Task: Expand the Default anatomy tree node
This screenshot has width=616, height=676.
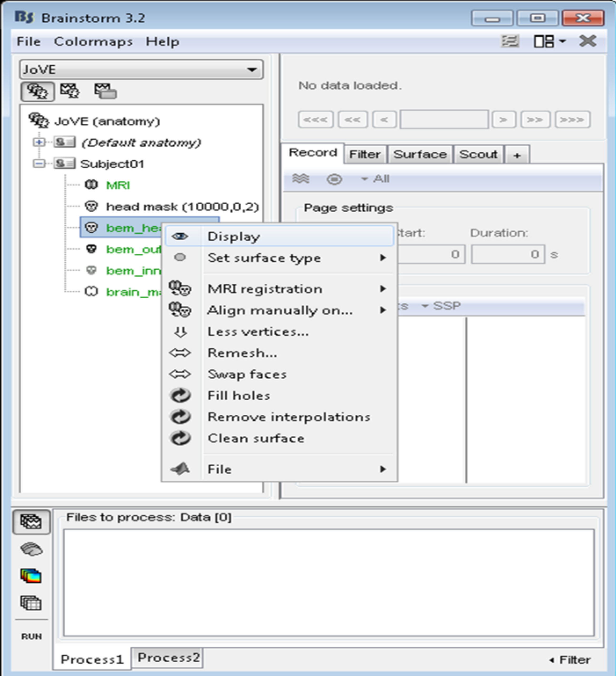Action: coord(39,142)
